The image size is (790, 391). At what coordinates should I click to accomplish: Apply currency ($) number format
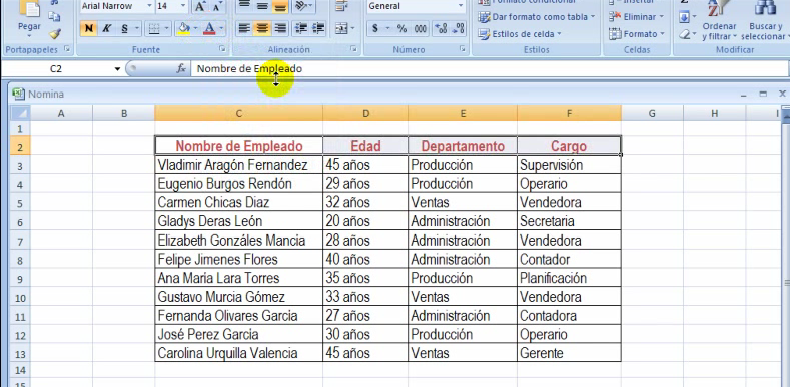pos(374,29)
